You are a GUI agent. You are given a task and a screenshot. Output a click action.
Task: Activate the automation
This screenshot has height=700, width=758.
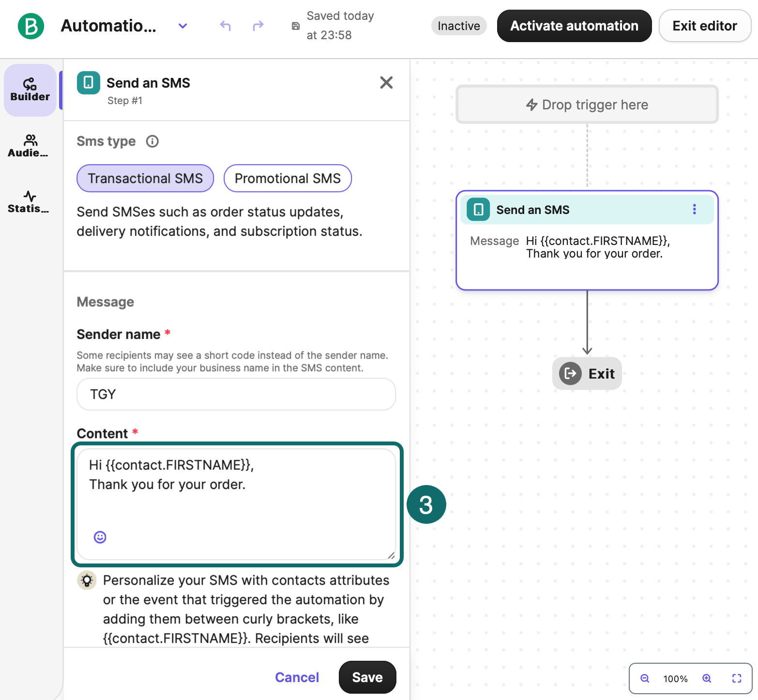[x=575, y=26]
